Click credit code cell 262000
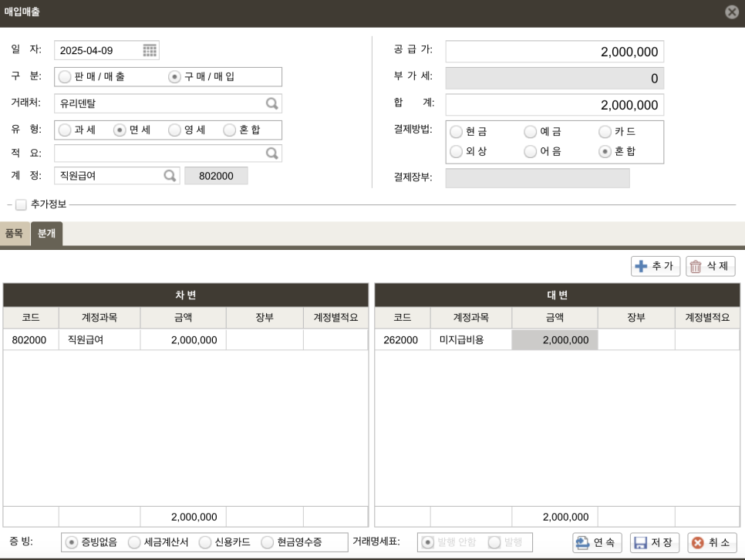The height and width of the screenshot is (560, 745). [403, 340]
